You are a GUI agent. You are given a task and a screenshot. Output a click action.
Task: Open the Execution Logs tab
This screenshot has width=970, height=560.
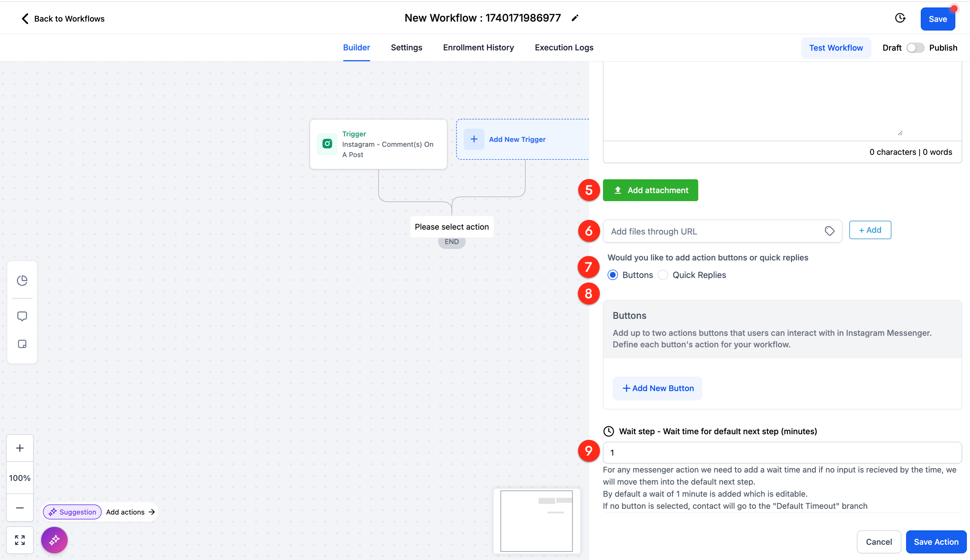(564, 48)
